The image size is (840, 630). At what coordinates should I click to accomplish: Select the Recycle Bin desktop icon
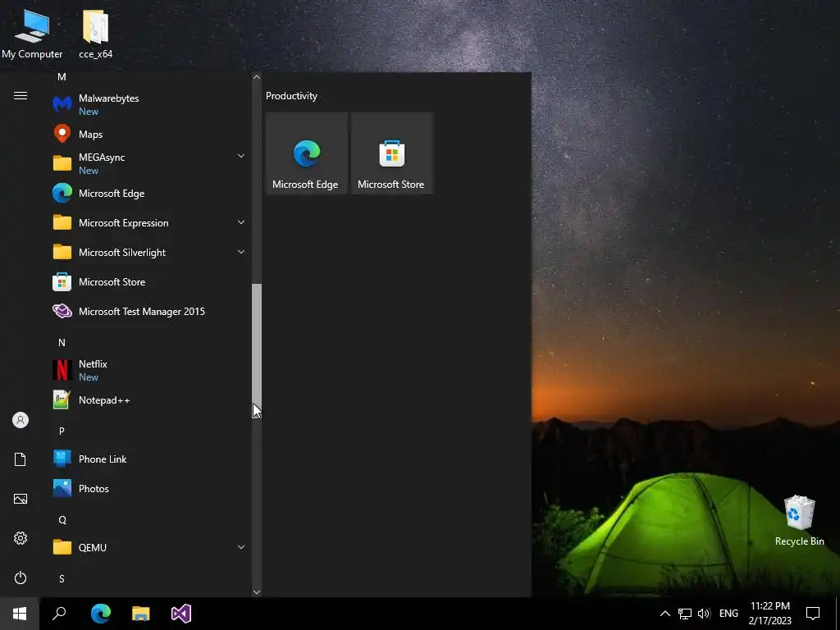point(799,520)
